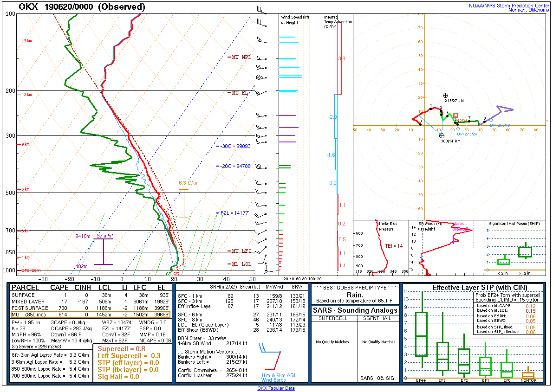Click the DCAPE = 293 J/kg value

(x=71, y=328)
